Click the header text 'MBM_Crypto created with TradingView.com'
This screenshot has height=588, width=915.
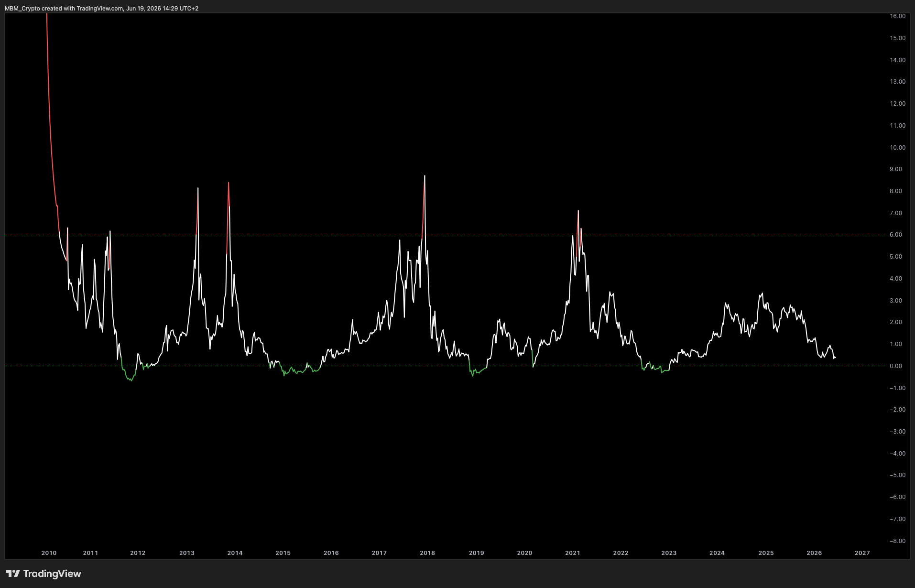point(64,9)
